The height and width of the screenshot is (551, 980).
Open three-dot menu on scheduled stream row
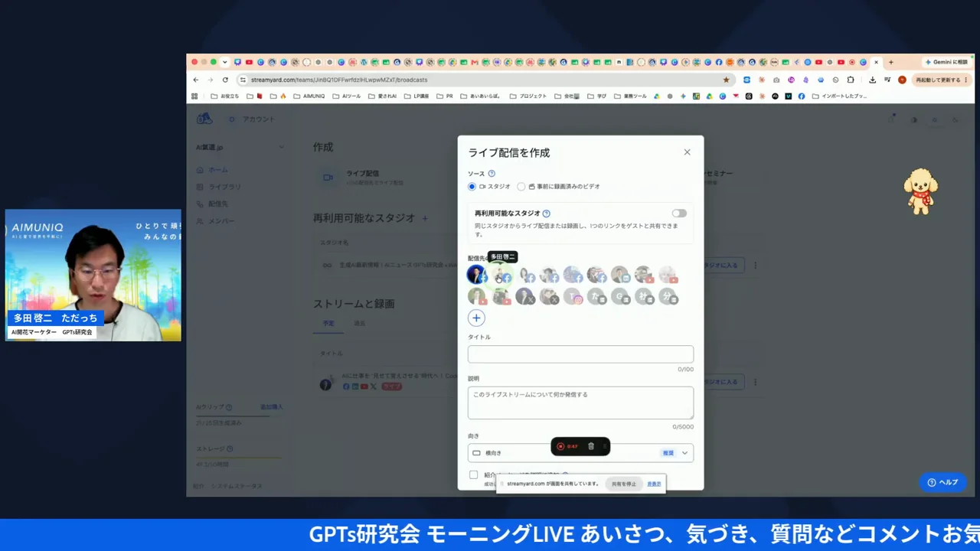[x=756, y=382]
